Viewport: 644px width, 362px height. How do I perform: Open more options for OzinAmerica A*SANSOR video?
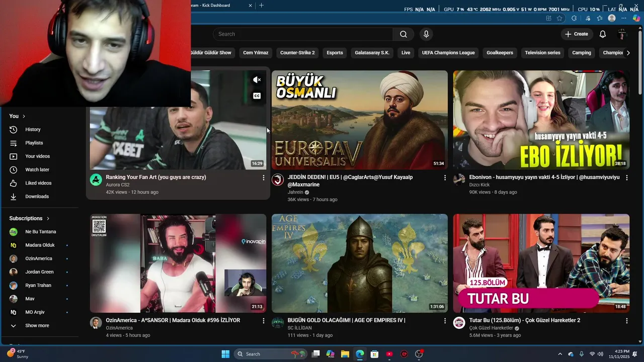(x=263, y=321)
